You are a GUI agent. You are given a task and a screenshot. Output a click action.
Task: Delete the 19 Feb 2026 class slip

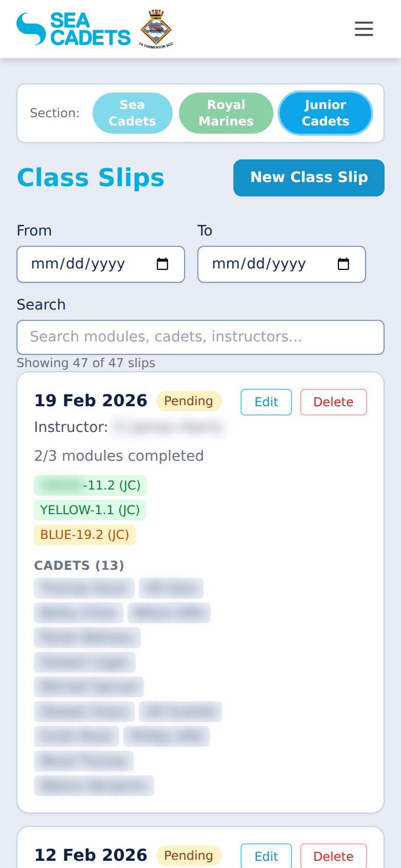click(333, 402)
